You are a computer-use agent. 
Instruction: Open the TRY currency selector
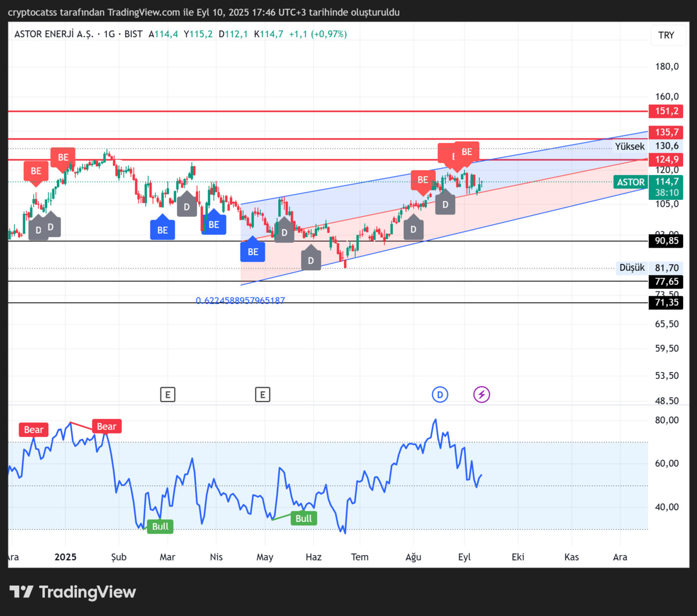click(666, 35)
